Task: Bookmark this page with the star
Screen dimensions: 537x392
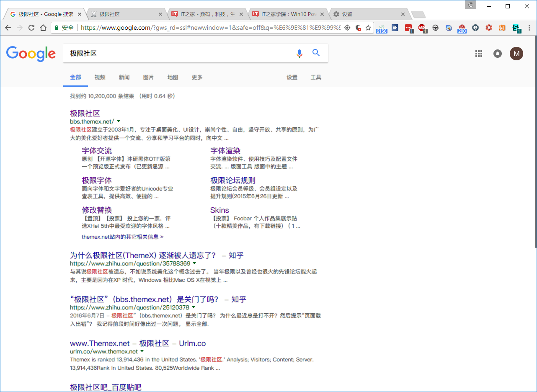Action: (x=368, y=28)
